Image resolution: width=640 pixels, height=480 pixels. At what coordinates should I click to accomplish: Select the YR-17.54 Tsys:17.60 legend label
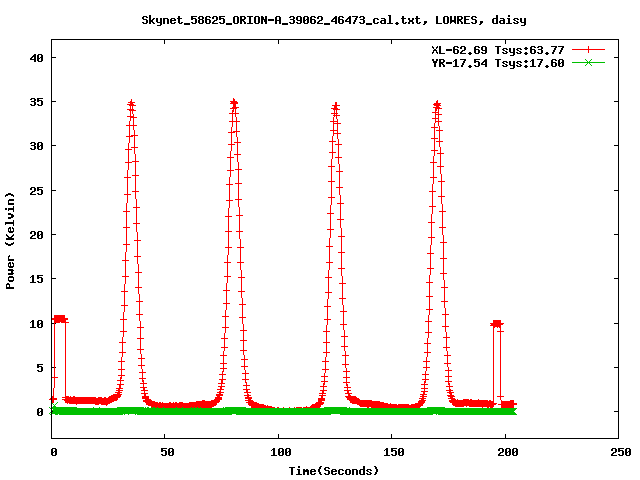tap(498, 63)
